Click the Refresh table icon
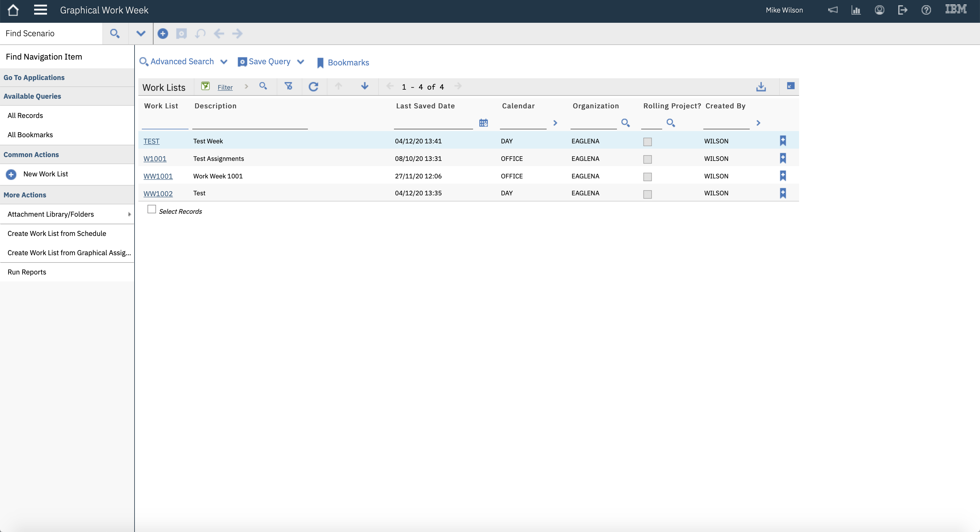This screenshot has height=532, width=980. [x=313, y=87]
